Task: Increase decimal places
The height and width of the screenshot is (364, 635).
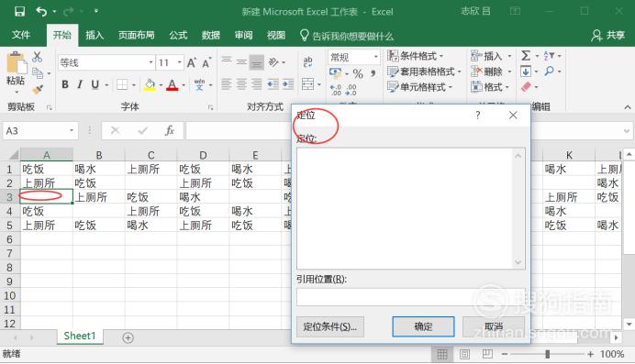Action: tap(336, 89)
